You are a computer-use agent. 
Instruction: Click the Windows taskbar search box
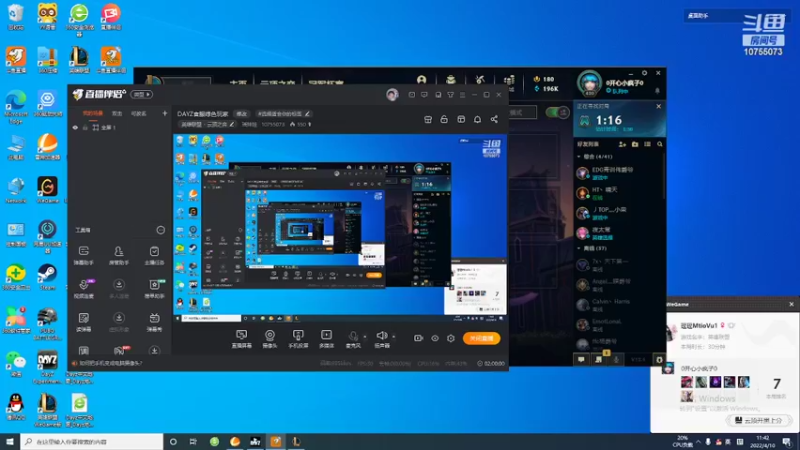click(92, 442)
